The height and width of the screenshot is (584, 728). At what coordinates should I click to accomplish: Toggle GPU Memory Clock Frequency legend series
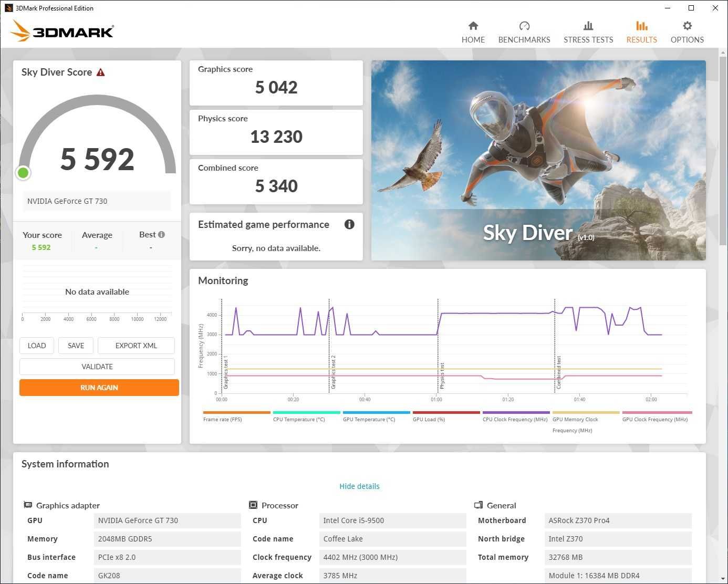coord(575,425)
